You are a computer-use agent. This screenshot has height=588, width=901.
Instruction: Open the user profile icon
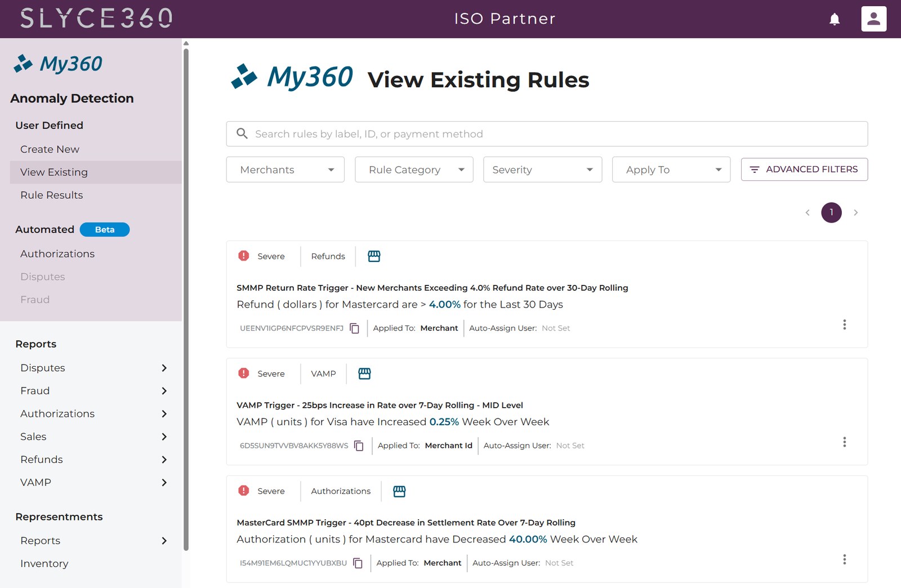point(873,19)
